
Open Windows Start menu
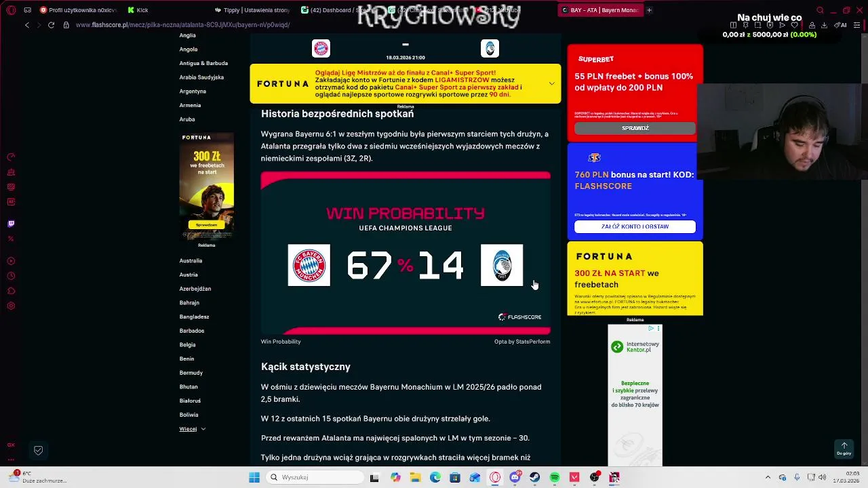pos(254,477)
